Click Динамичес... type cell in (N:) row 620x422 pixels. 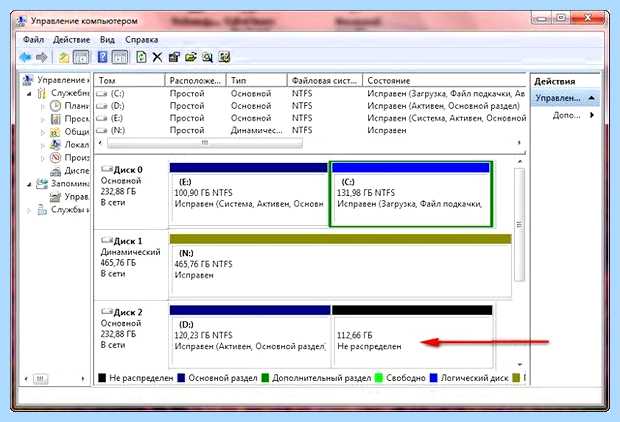click(x=257, y=130)
